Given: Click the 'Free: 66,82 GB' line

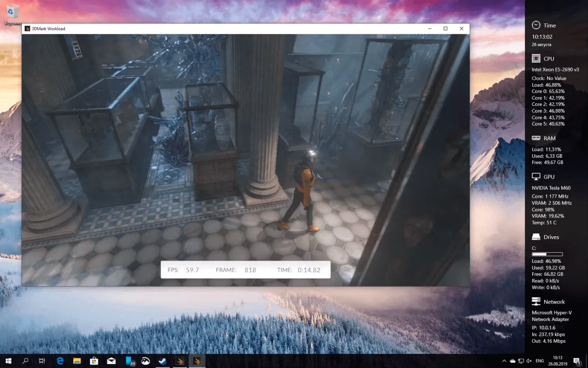Looking at the screenshot, I should click(x=547, y=274).
